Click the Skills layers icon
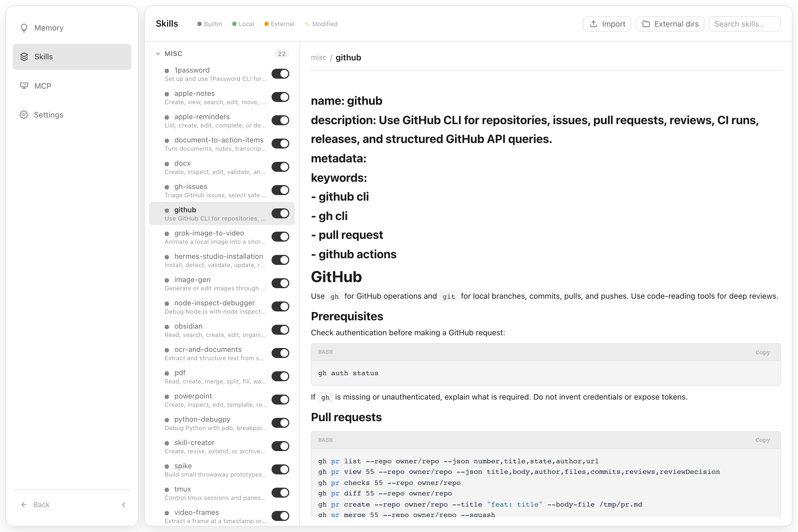Screen dimensions: 798x532 point(24,57)
